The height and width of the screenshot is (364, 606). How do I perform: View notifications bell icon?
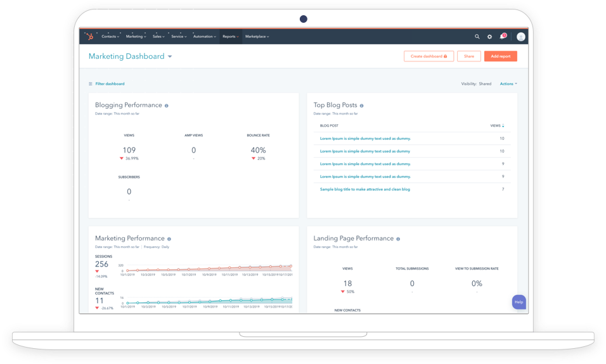coord(502,37)
